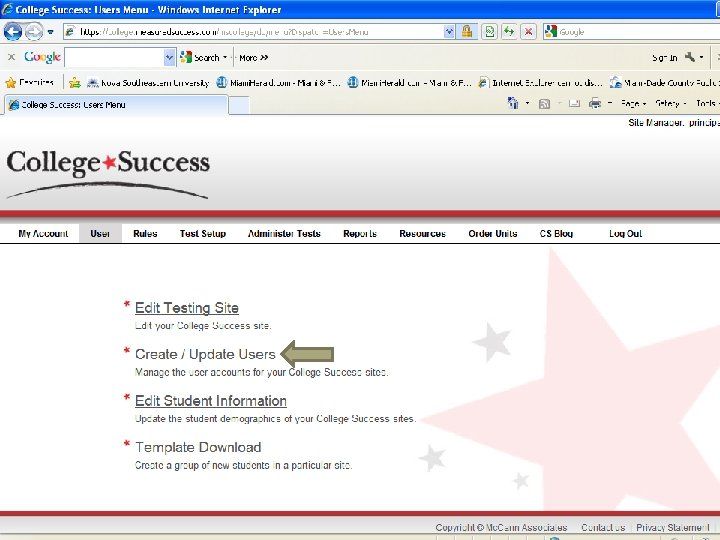Open the Safety menu dropdown

[670, 103]
